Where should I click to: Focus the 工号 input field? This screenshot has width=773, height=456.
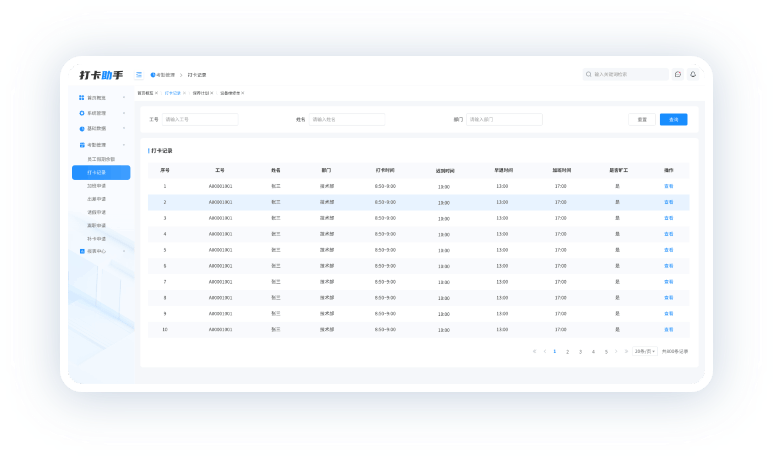pyautogui.click(x=200, y=119)
